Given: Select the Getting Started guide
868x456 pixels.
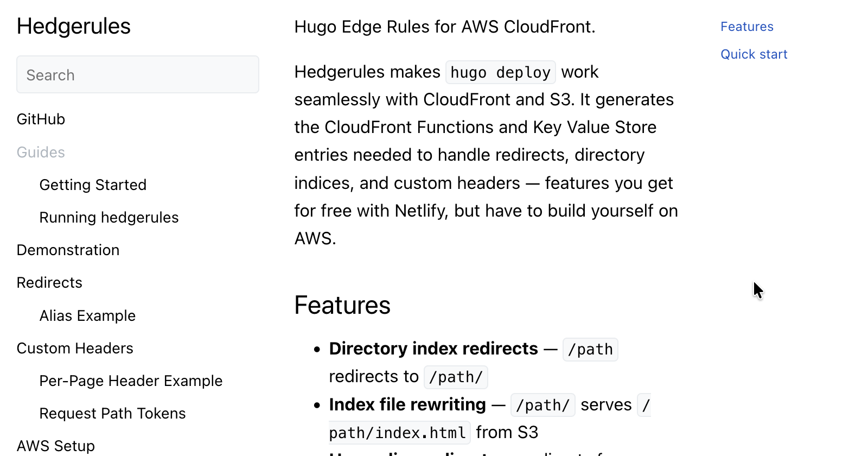Looking at the screenshot, I should (93, 185).
